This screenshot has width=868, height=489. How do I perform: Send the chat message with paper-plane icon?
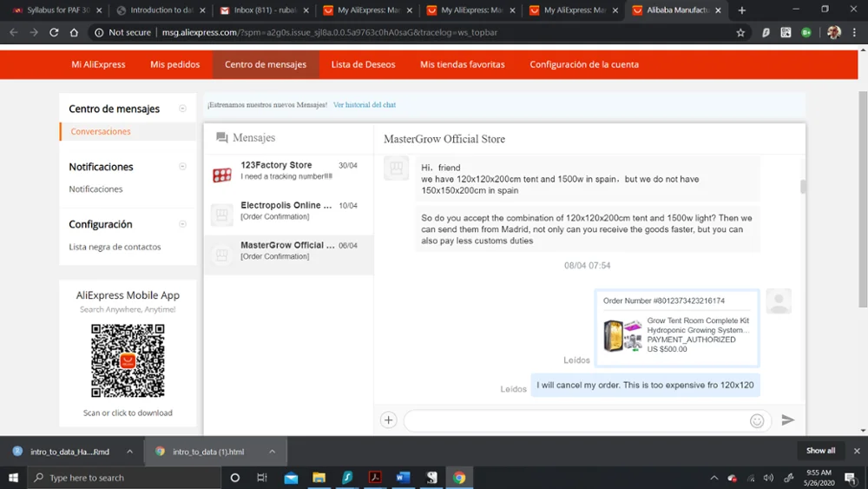tap(788, 420)
